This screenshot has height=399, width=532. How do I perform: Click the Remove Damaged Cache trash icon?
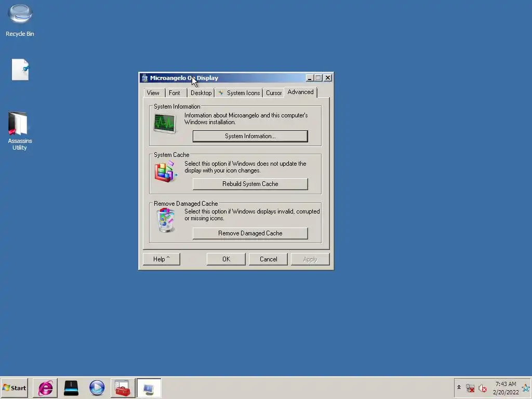pos(166,220)
